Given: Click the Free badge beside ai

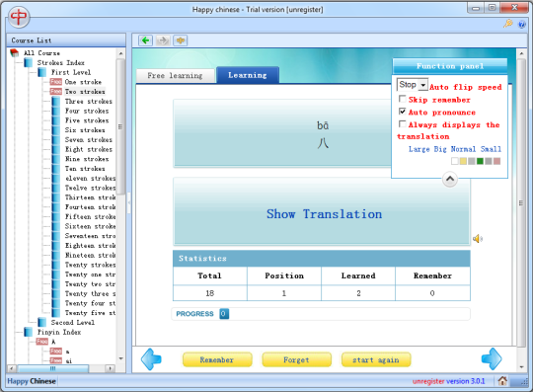Looking at the screenshot, I should click(x=55, y=360).
